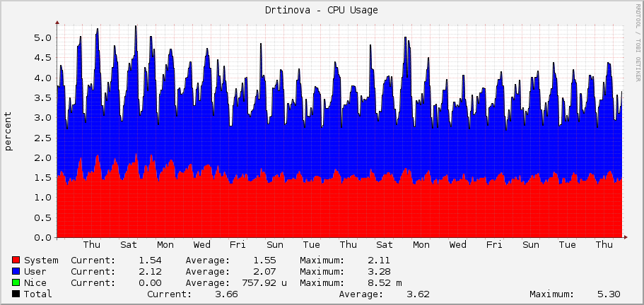Click the 1.5 y-axis tick label
Image resolution: width=644 pixels, height=305 pixels.
pos(42,177)
